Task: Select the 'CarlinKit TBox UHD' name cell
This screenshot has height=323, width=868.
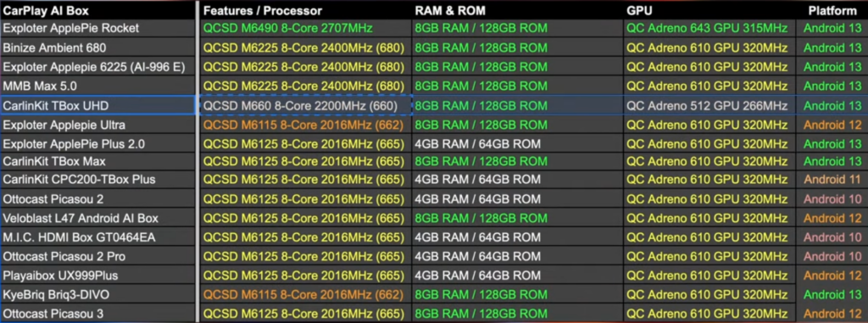Action: click(x=97, y=105)
